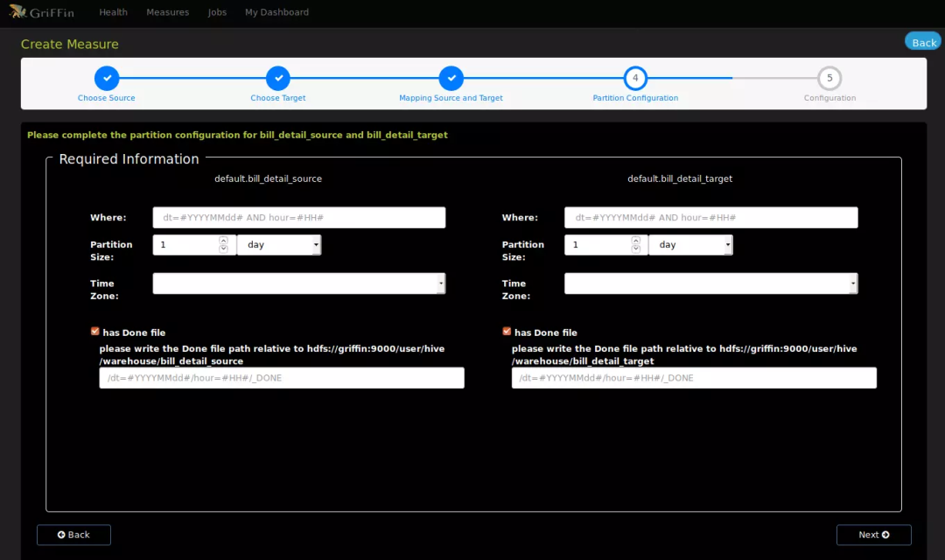Go to Mapping Source and Target step circle

coord(451,78)
